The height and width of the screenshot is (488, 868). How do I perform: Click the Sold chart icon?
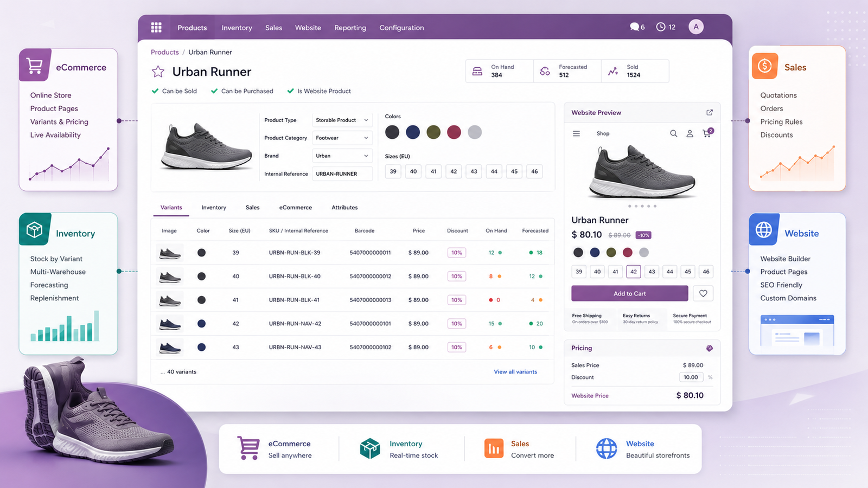613,71
